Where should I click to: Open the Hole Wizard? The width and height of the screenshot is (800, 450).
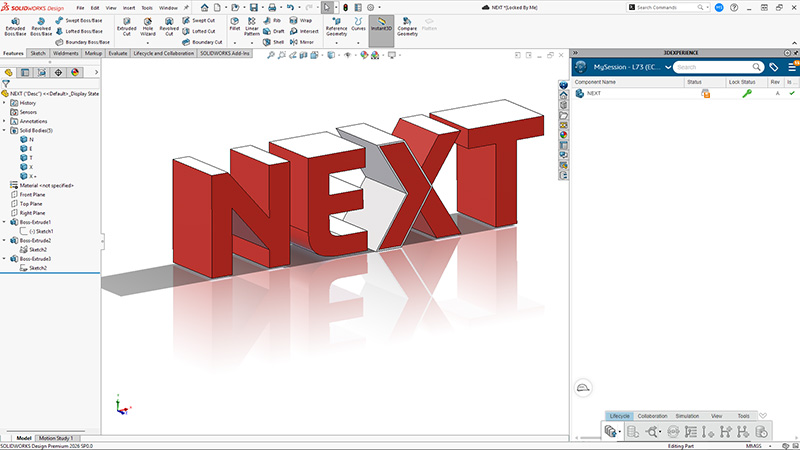(x=148, y=27)
